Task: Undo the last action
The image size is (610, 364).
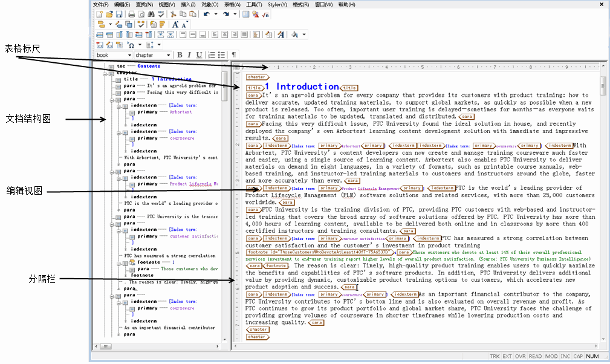Action: point(207,14)
